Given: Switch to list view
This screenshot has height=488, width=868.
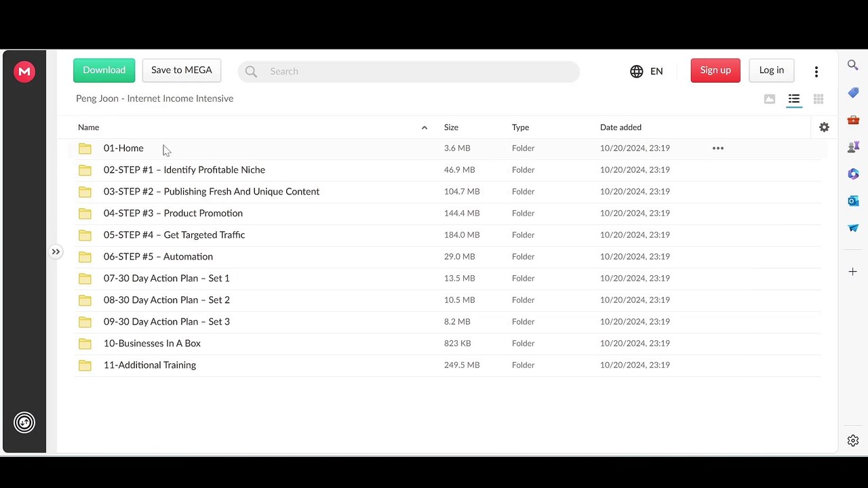Looking at the screenshot, I should [x=794, y=99].
